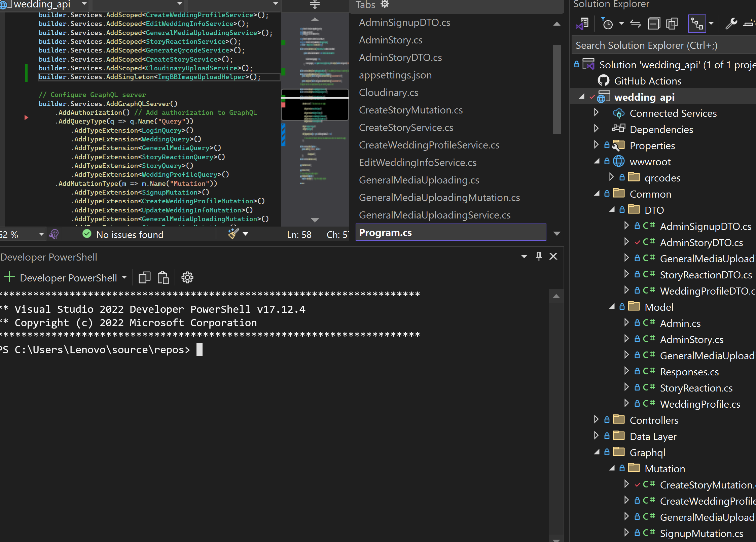The image size is (756, 542).
Task: Click paste clipboard icon in PowerShell toolbar
Action: tap(163, 278)
